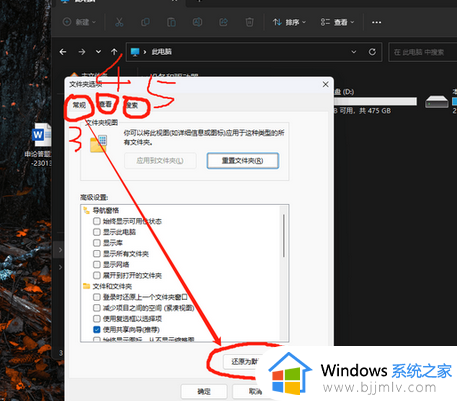
Task: Switch to the 查看 tab in Folder Options
Action: click(106, 105)
